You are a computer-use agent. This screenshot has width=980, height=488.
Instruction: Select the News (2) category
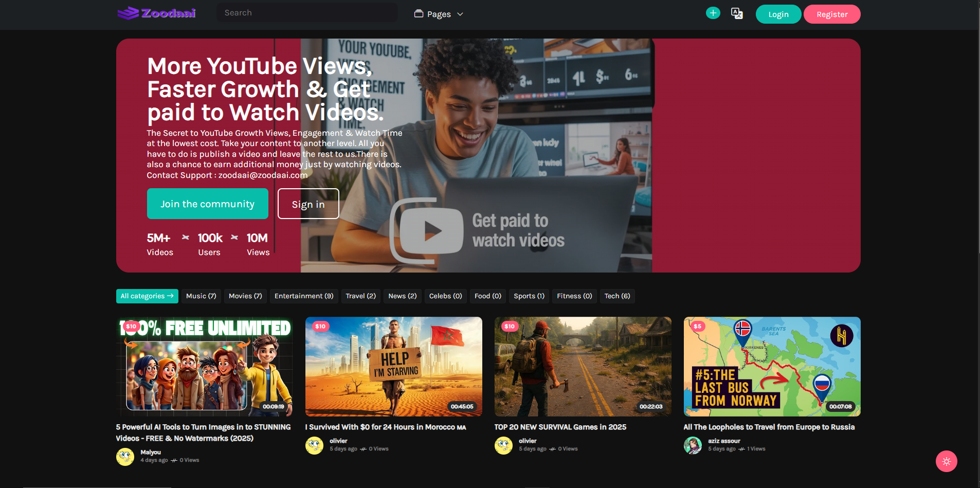point(402,296)
